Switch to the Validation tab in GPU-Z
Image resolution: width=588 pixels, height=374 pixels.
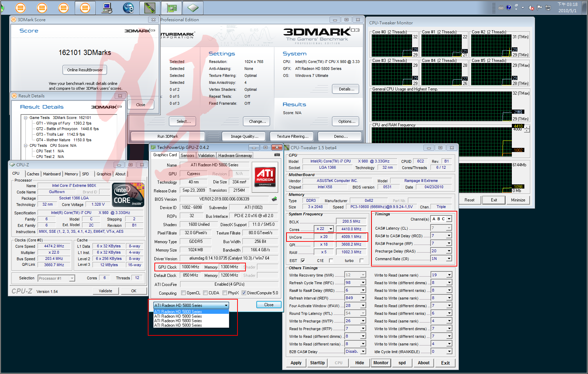pos(206,156)
